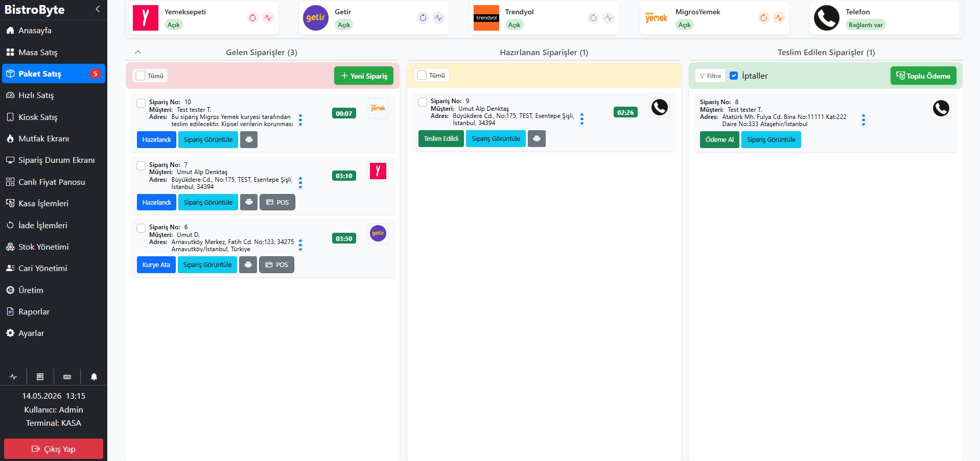Image resolution: width=980 pixels, height=461 pixels.
Task: Go to Anasayfa
Action: click(54, 31)
